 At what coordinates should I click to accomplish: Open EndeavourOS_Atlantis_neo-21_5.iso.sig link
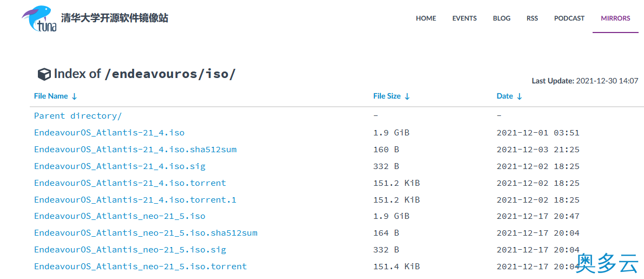click(x=130, y=250)
